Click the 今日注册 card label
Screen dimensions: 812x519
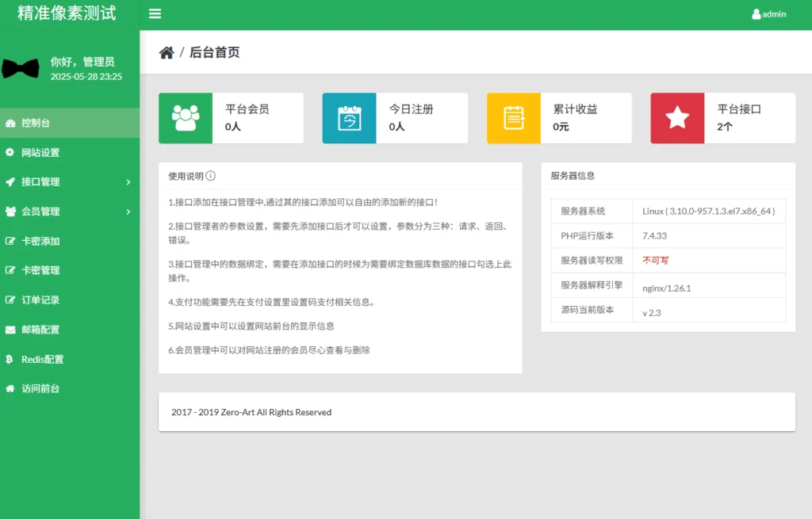[412, 109]
